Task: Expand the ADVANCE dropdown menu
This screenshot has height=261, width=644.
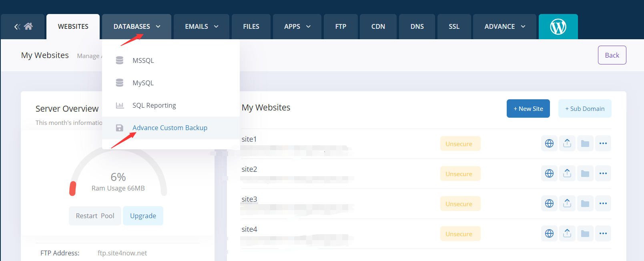Action: pos(504,27)
